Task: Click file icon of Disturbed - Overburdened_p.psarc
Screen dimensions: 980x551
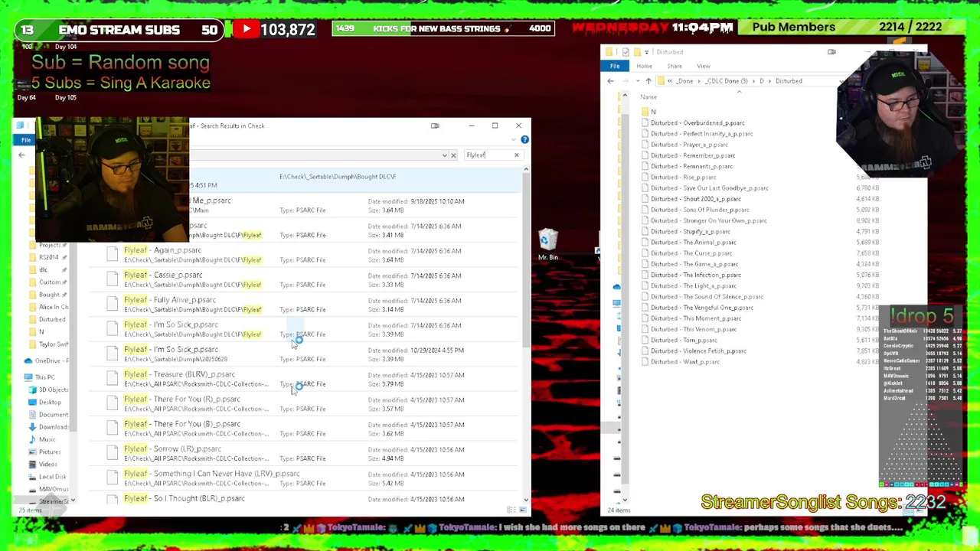Action: (645, 122)
